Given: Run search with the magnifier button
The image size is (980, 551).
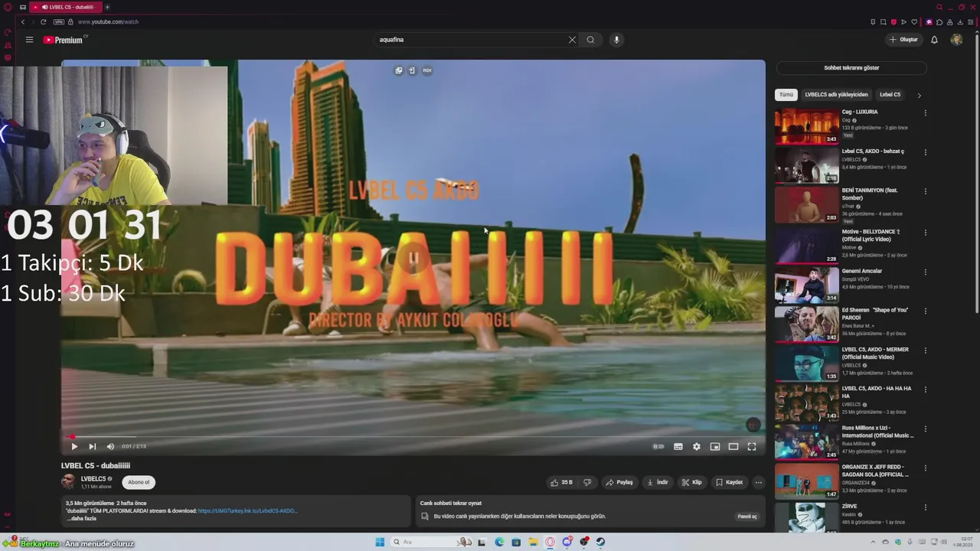Looking at the screenshot, I should point(590,40).
